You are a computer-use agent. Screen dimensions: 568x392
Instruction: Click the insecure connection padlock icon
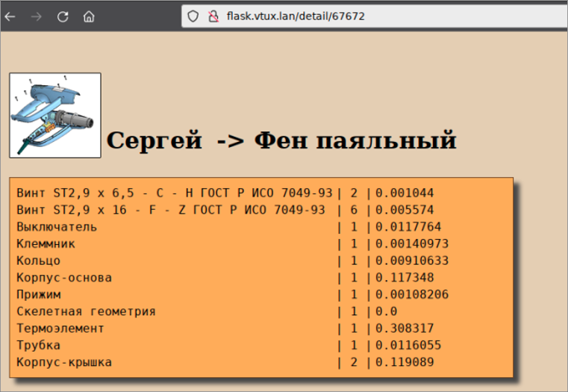[x=212, y=16]
